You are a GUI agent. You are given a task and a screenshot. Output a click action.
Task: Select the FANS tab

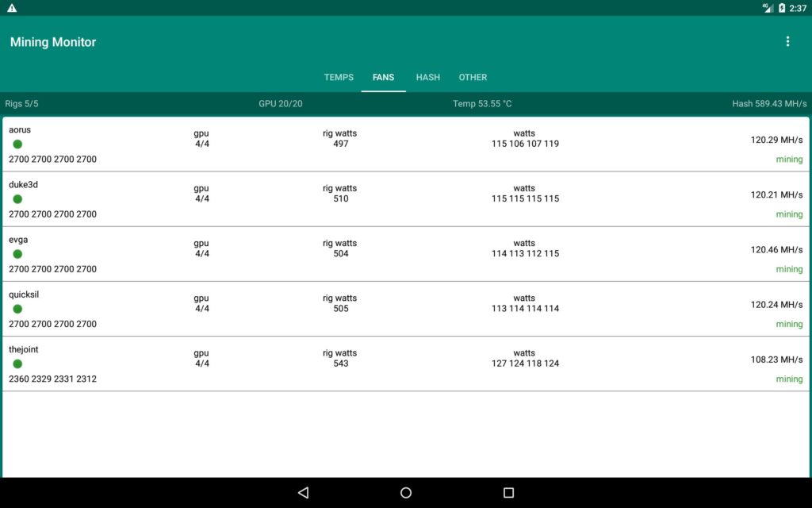coord(383,78)
